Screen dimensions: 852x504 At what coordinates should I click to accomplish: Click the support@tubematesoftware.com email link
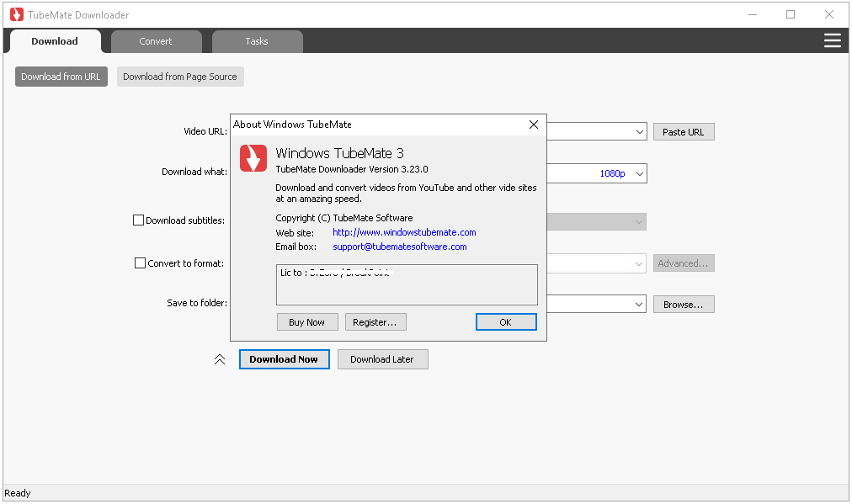click(x=400, y=247)
